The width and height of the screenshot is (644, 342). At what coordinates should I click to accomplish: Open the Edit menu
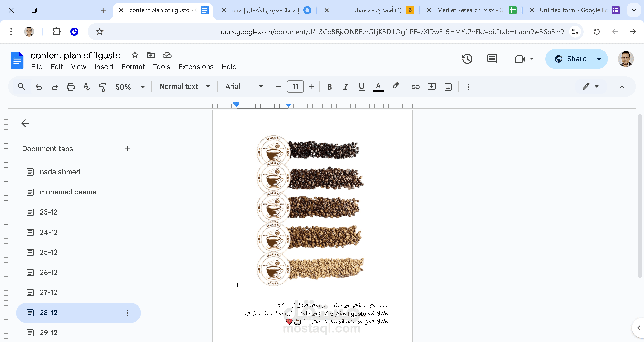[x=57, y=67]
